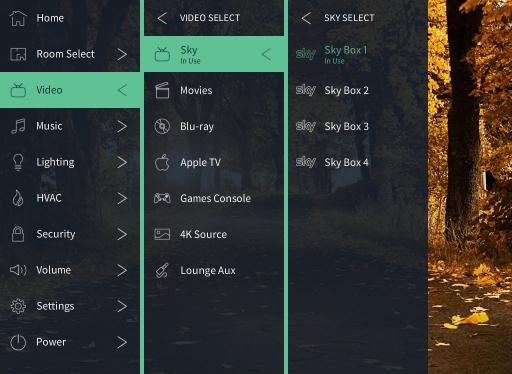The image size is (512, 374).
Task: Choose Blu-ray as video source
Action: tap(214, 126)
